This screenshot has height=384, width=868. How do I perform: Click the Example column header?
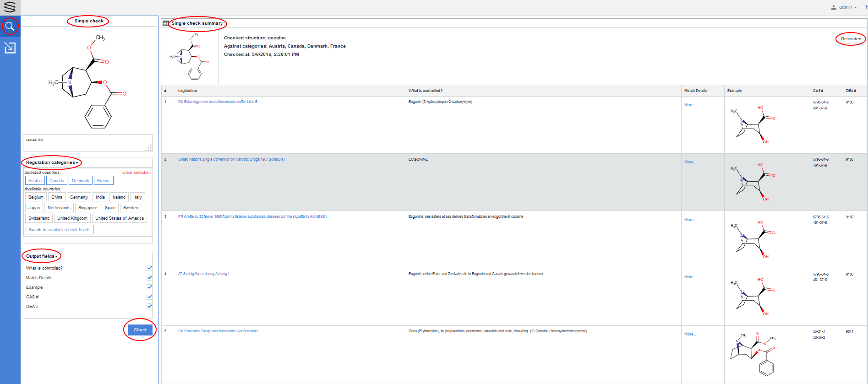tap(734, 91)
